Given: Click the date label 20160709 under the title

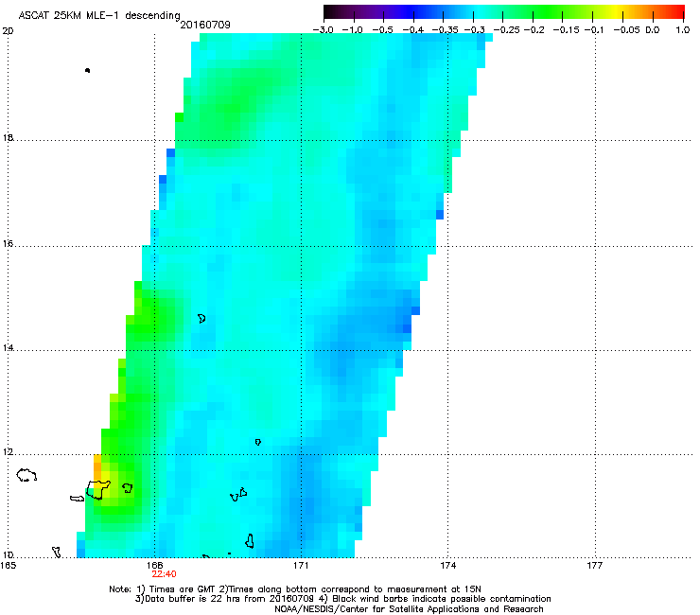Looking at the screenshot, I should (x=205, y=25).
